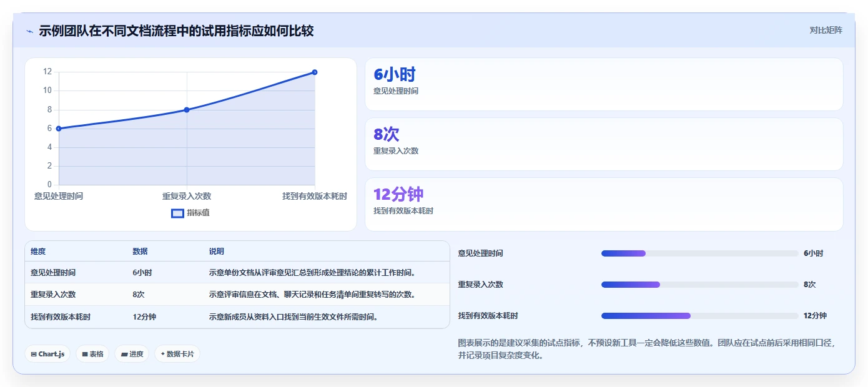Screen dimensions: 868x387
Task: Click the 对比矩阵 label in header
Action: (x=826, y=30)
